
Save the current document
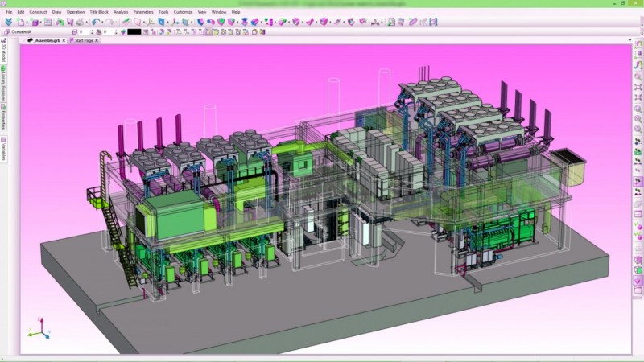pyautogui.click(x=70, y=22)
